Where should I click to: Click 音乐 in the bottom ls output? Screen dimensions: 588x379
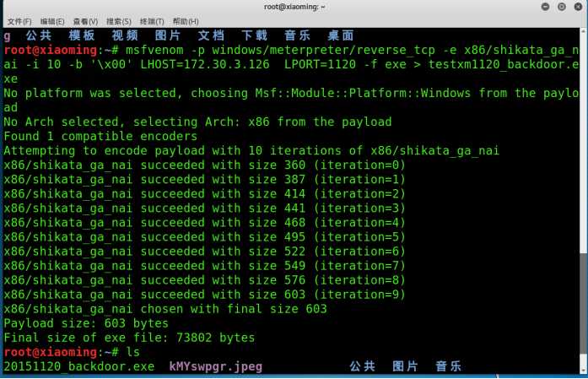[x=449, y=366]
